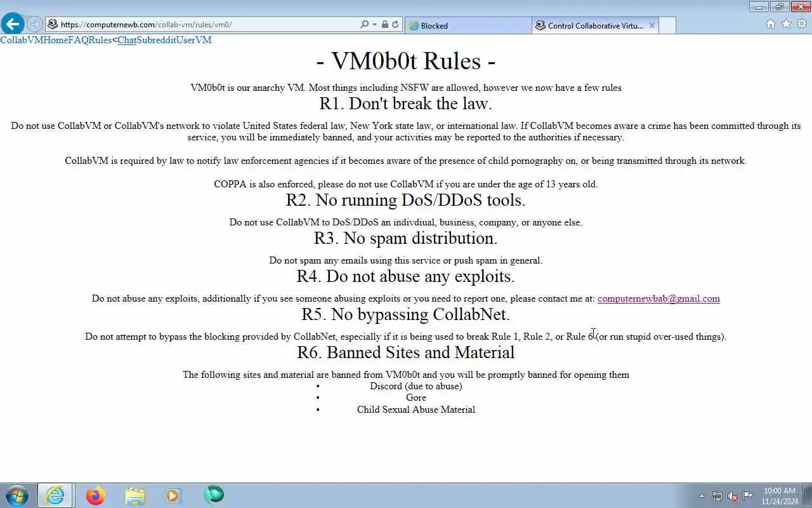Open the CollabVM navigation link

[22, 40]
